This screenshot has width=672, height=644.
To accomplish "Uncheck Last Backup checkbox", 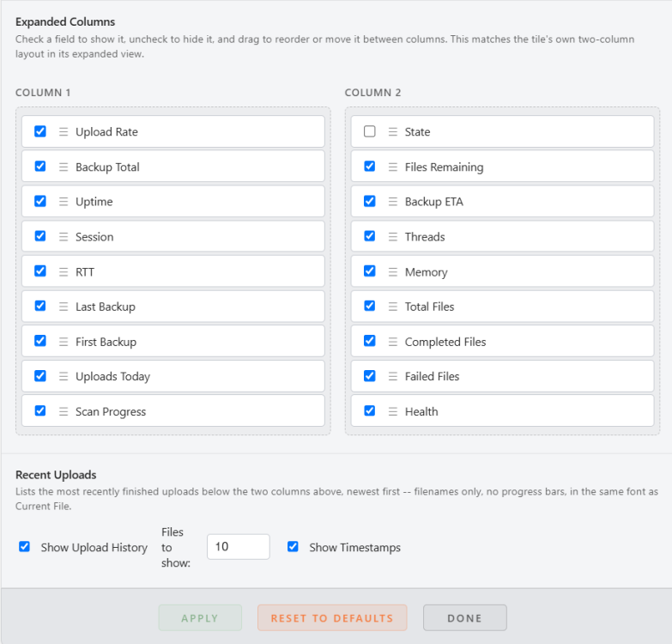I will coord(40,306).
